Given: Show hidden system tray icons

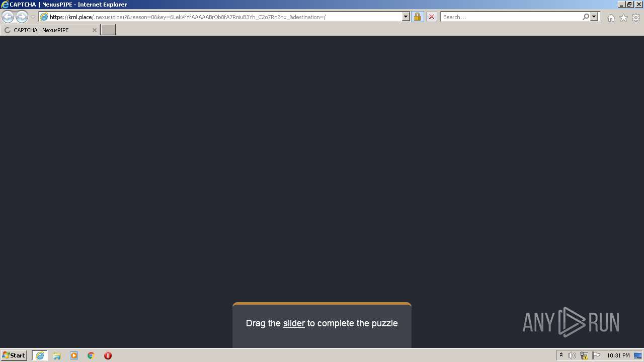Looking at the screenshot, I should coord(561,355).
